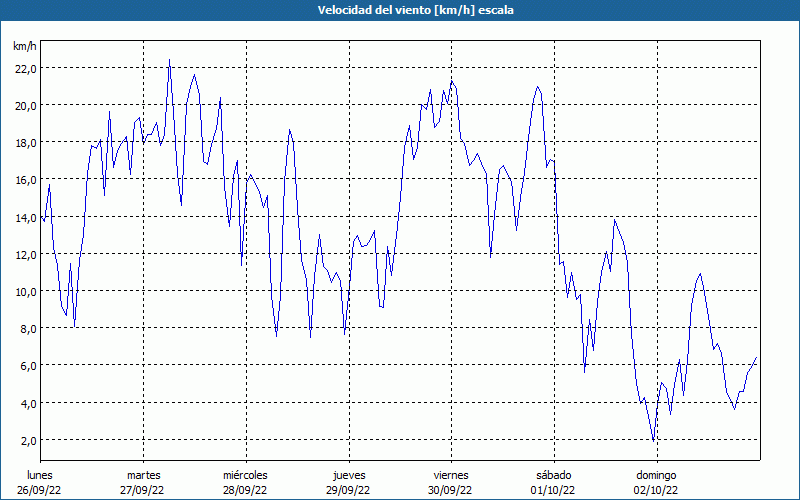Click the highest wind peak on Tuesday
800x500 pixels.
pos(169,60)
